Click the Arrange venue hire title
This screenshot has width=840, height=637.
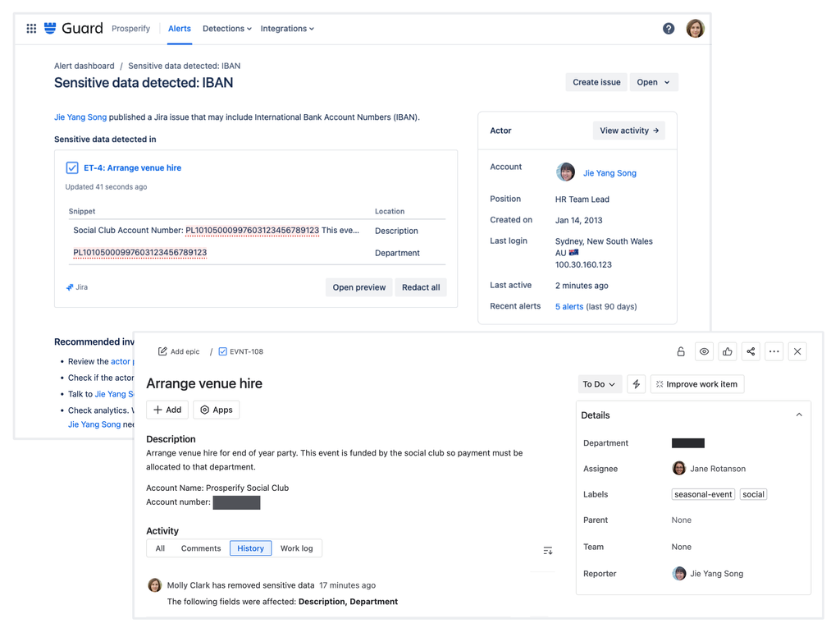204,383
